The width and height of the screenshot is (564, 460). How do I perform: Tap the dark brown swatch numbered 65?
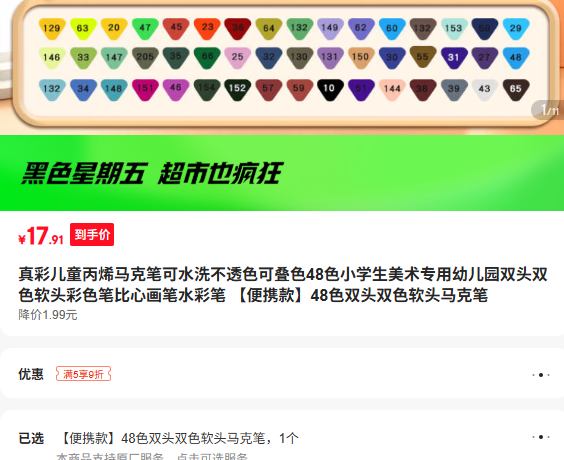coord(516,89)
